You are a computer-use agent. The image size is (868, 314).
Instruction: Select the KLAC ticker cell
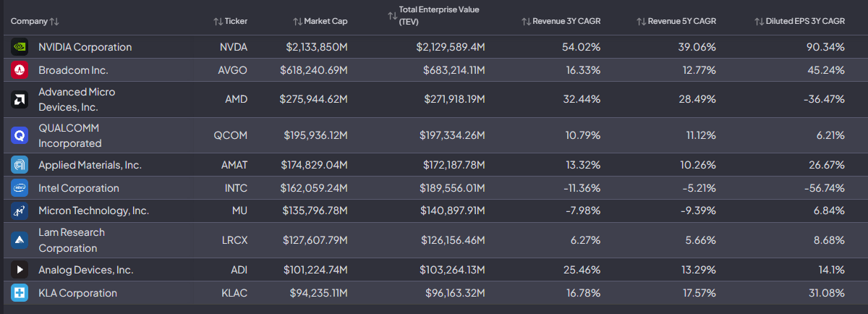point(234,293)
